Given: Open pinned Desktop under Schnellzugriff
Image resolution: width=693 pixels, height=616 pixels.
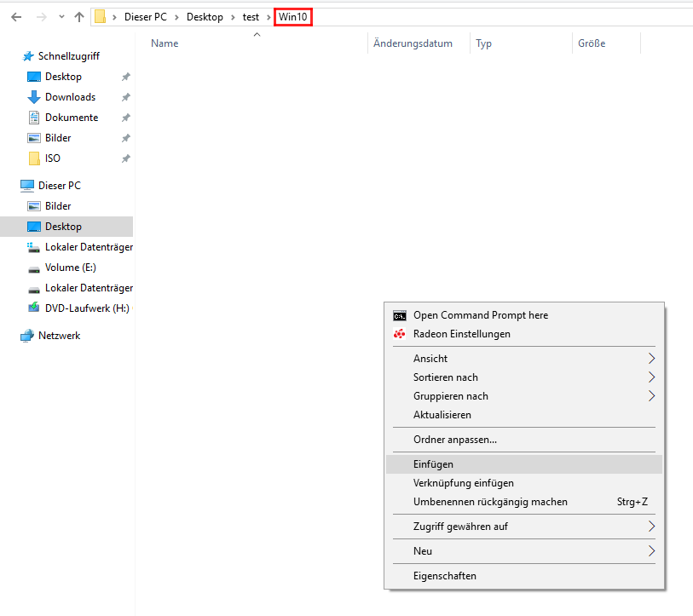Looking at the screenshot, I should click(63, 77).
